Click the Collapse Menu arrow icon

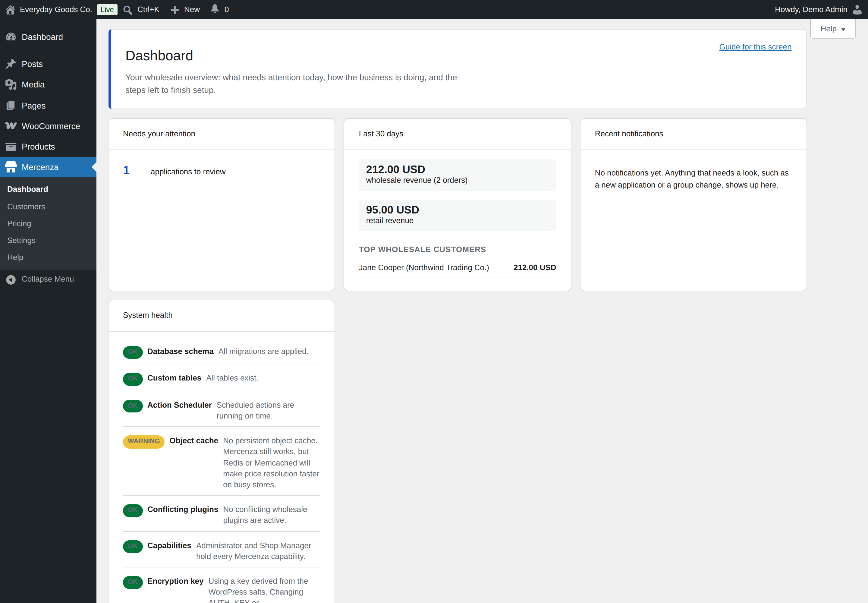point(11,279)
